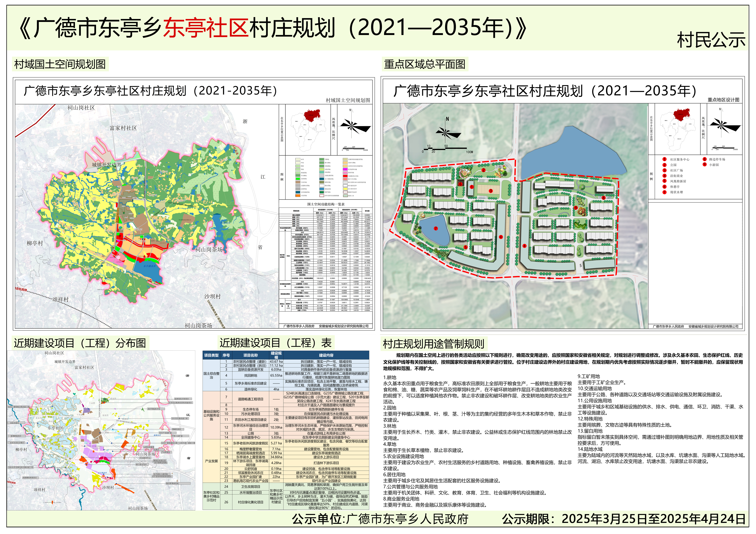This screenshot has width=756, height=534.
Task: Click the 重点区域总平面图 section heading
Action: 424,64
